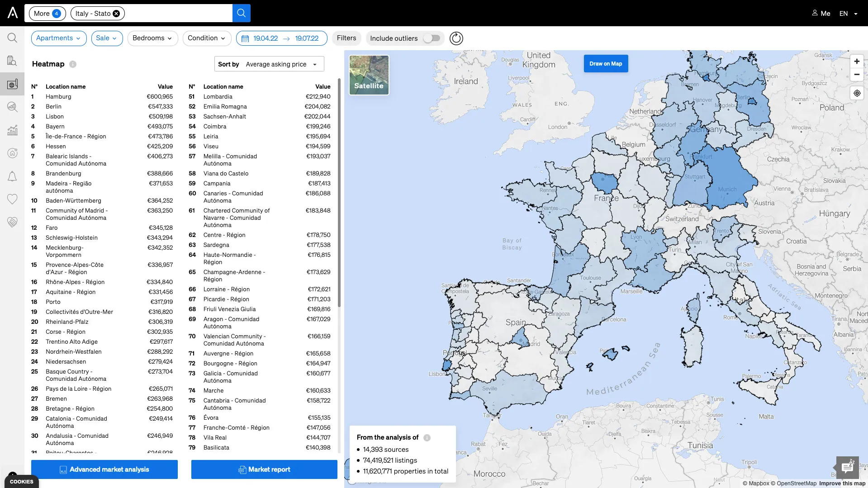Click info icon next to From the analysis of
868x488 pixels.
[427, 438]
